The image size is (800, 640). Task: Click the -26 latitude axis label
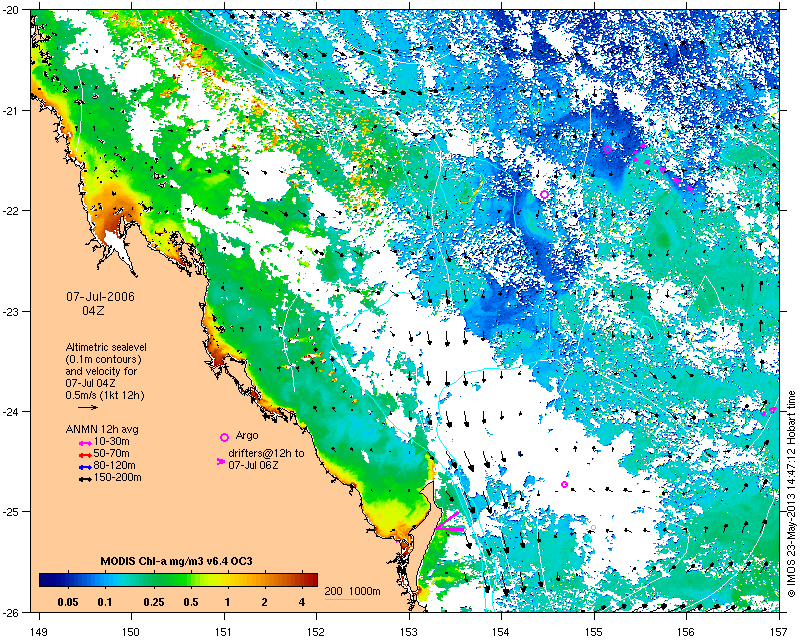pos(11,612)
